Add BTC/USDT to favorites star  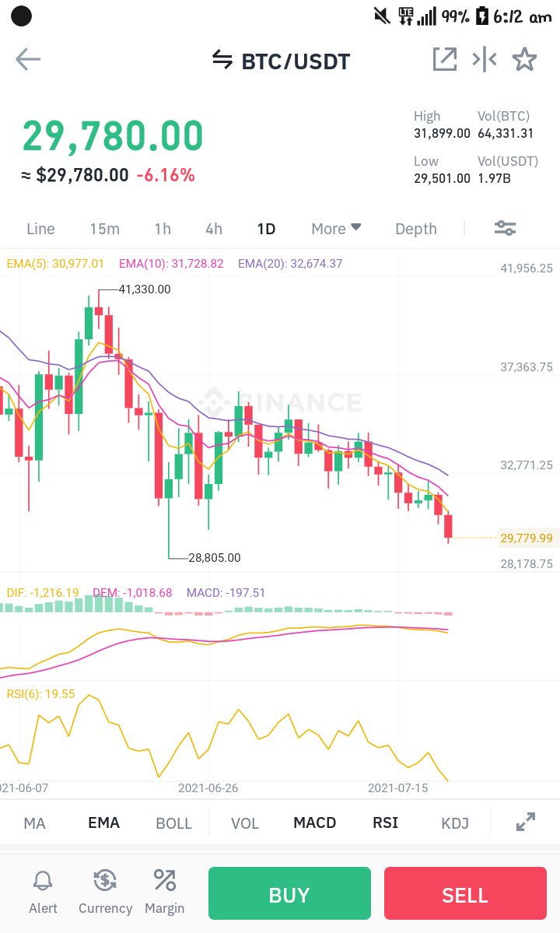point(524,59)
